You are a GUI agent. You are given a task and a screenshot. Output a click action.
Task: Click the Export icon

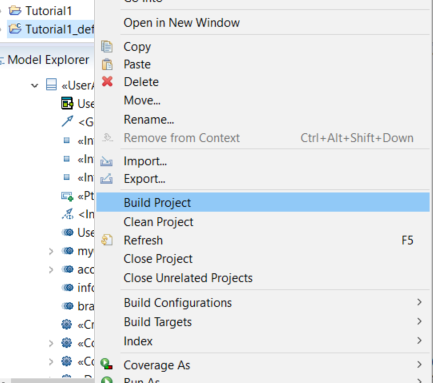click(x=106, y=179)
